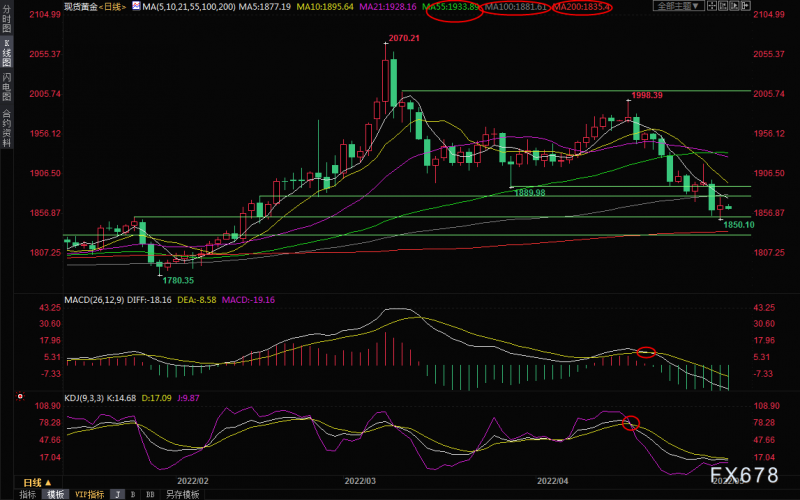Select the 指标 bottom tab
Screen dimensions: 800x500
(28, 494)
